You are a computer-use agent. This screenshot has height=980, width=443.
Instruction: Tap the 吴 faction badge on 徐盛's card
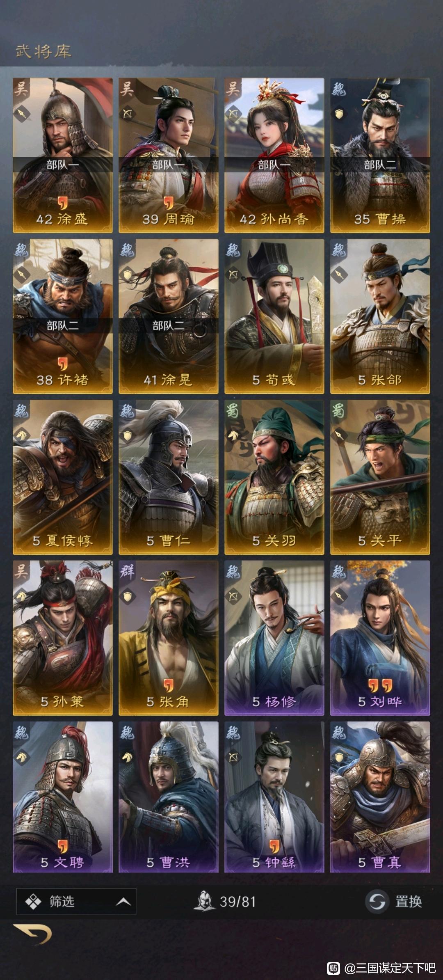21,88
